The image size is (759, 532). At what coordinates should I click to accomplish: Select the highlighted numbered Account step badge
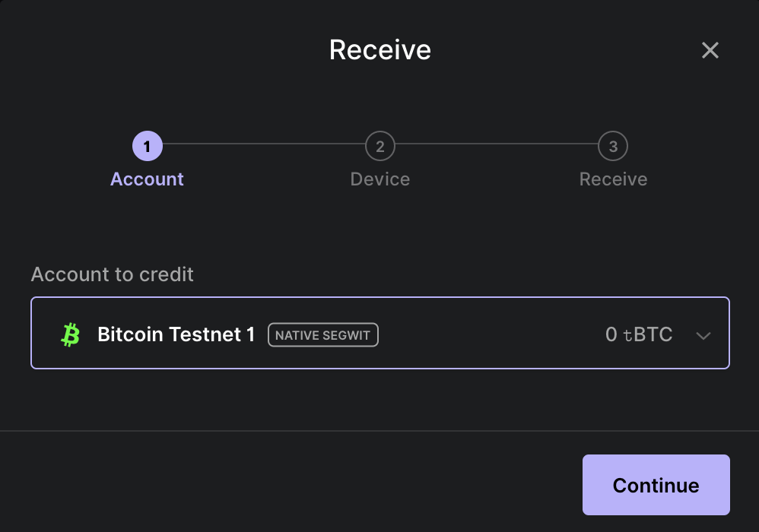[147, 146]
